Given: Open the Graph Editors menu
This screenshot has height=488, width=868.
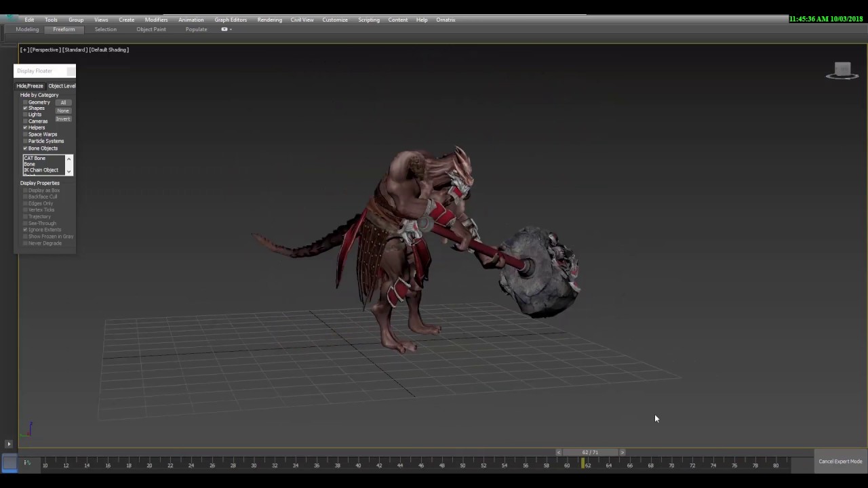Looking at the screenshot, I should (231, 20).
